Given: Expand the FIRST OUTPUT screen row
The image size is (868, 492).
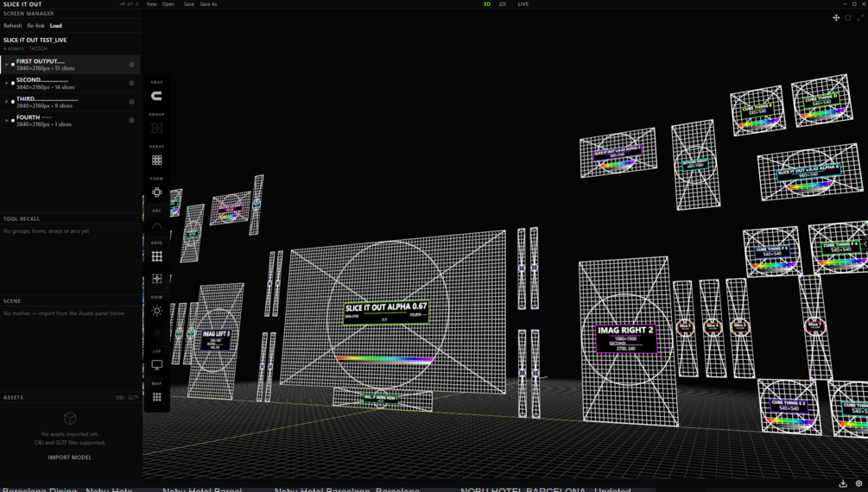Looking at the screenshot, I should 6,65.
